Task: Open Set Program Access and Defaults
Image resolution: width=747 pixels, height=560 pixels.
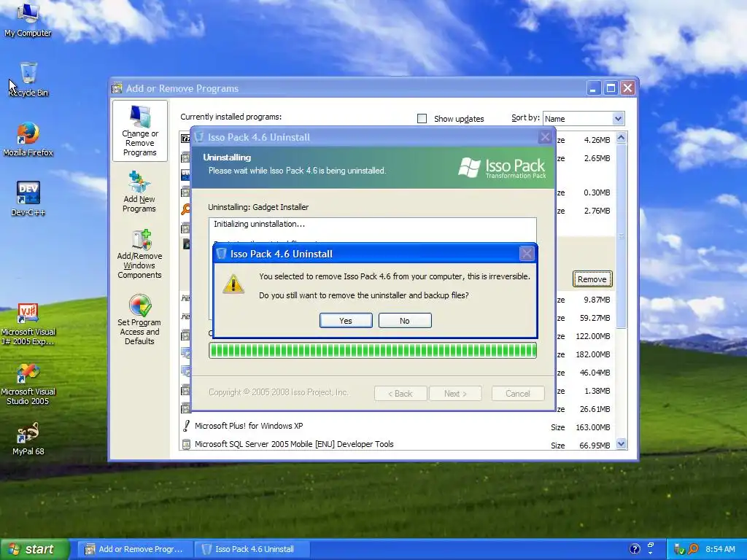Action: click(x=139, y=319)
